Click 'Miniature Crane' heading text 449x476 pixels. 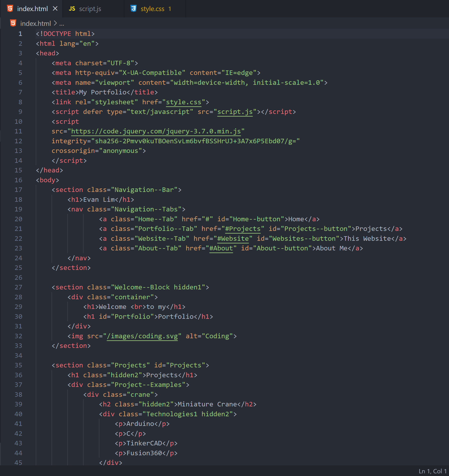[x=207, y=404]
